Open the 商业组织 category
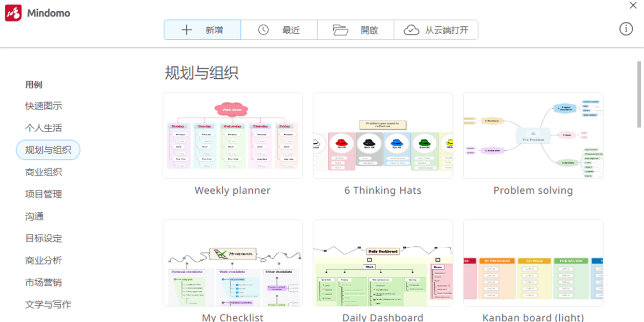This screenshot has width=644, height=322. (43, 172)
